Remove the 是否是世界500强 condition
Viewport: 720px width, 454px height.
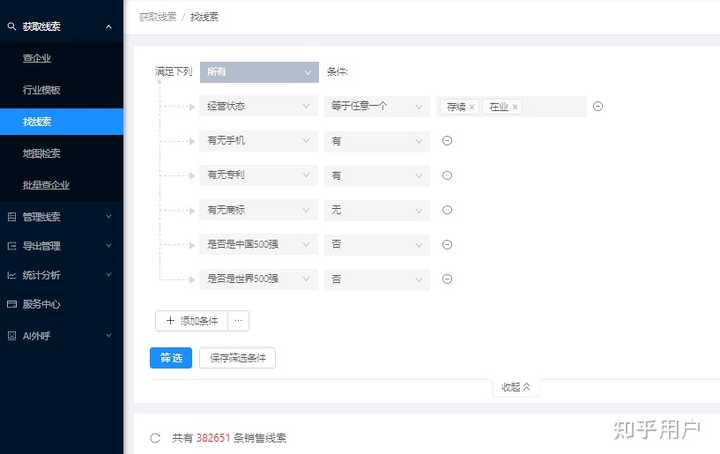coord(447,278)
